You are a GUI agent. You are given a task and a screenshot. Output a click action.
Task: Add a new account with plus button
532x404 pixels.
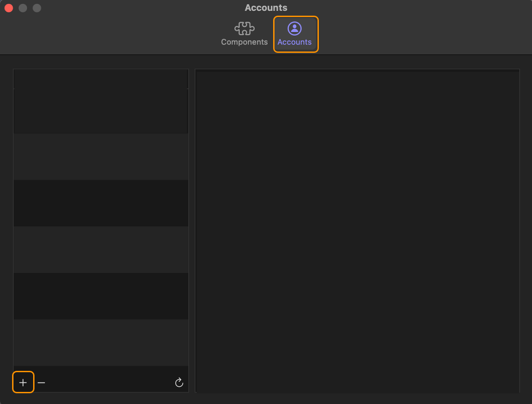23,383
